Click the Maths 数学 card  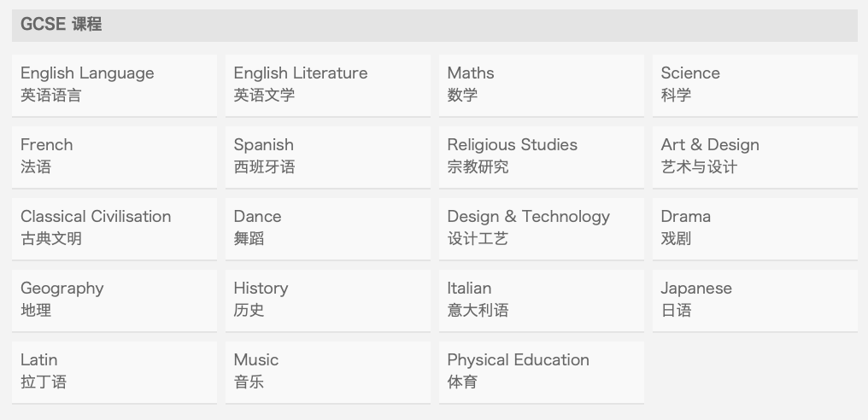542,85
